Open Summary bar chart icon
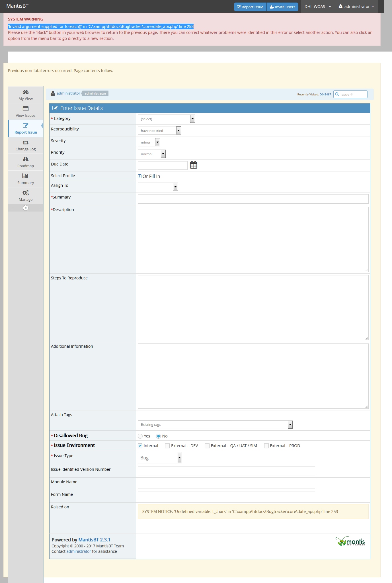The height and width of the screenshot is (583, 392). coord(26,176)
